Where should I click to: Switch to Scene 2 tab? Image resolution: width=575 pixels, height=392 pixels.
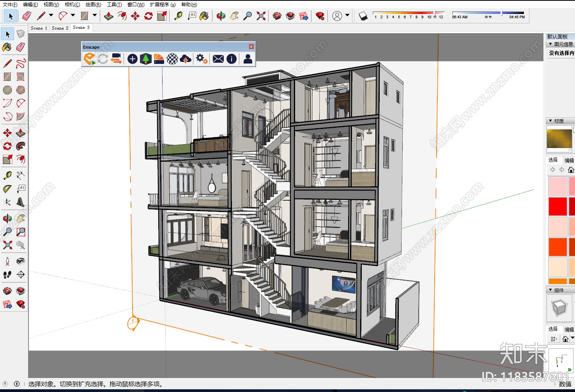(x=60, y=28)
